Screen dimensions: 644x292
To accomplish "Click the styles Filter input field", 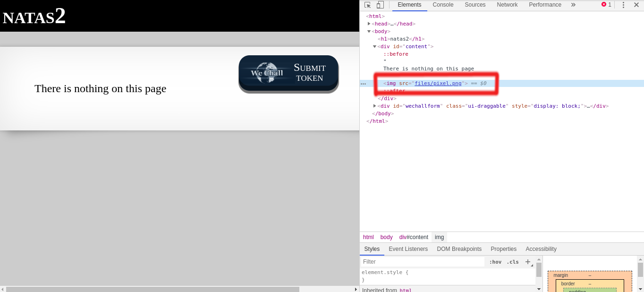I will [x=423, y=262].
